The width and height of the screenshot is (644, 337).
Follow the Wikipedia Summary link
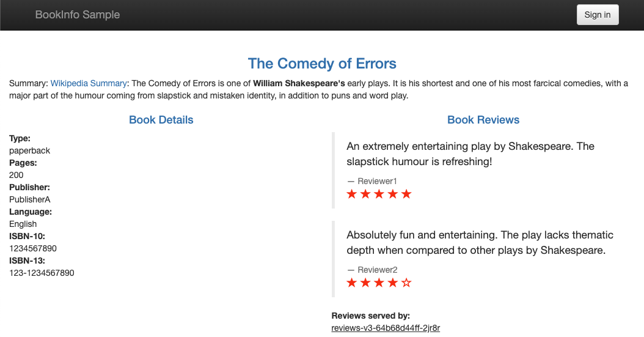click(89, 83)
